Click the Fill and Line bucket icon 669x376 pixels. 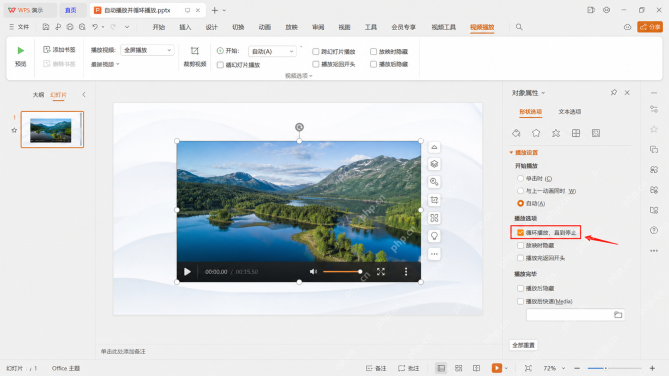coord(516,133)
